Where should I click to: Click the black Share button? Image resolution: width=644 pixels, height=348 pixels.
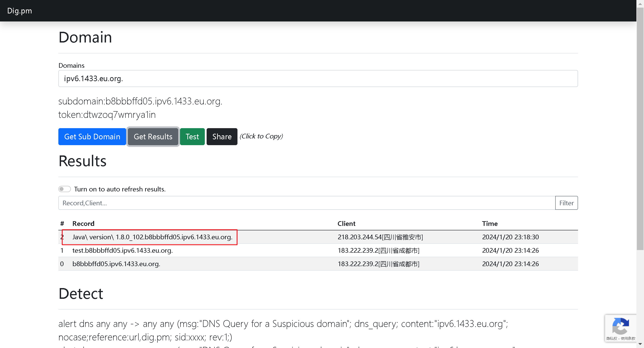(x=222, y=136)
